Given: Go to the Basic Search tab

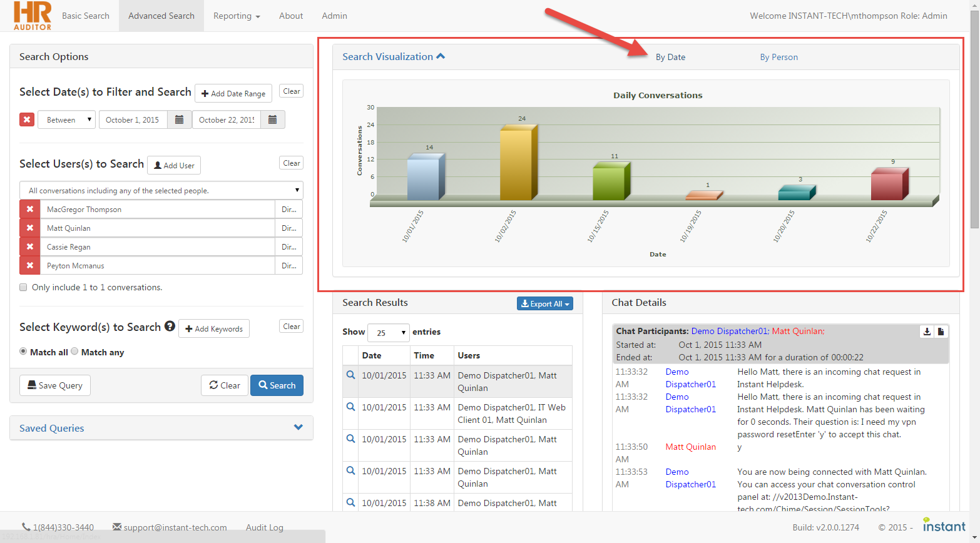Looking at the screenshot, I should [86, 16].
